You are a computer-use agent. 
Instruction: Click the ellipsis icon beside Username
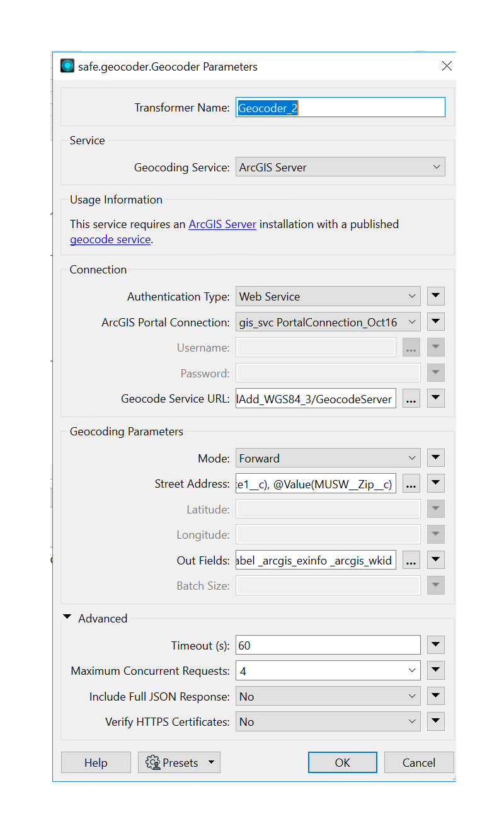[411, 347]
